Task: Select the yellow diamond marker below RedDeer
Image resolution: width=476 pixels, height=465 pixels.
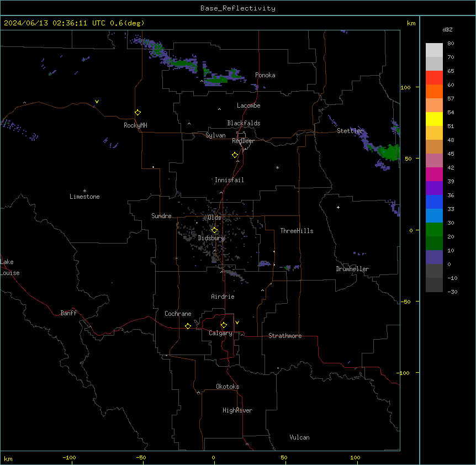Action: (235, 155)
